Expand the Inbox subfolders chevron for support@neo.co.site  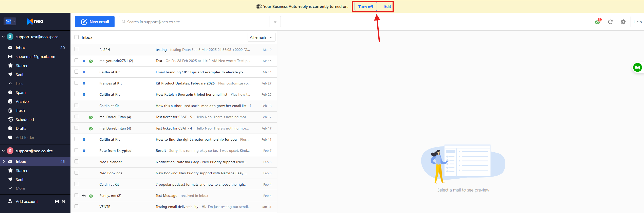coord(4,161)
